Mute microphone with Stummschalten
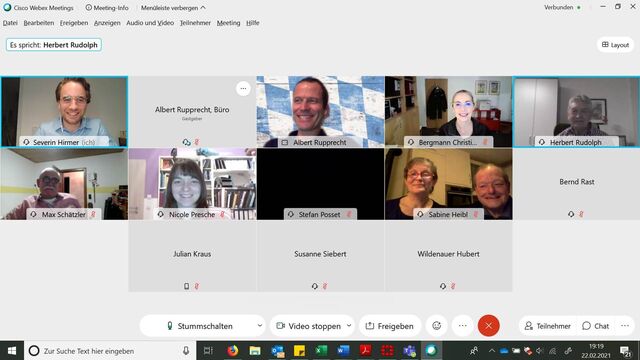640x360 pixels. point(200,326)
